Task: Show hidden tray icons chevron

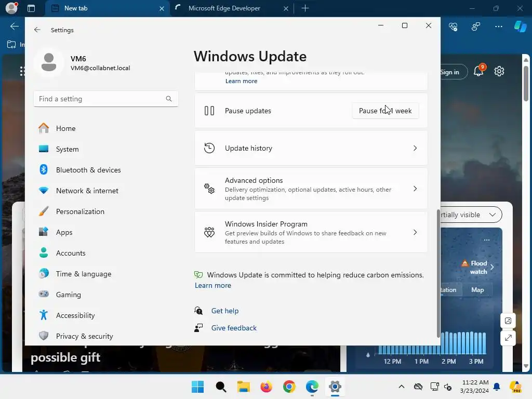Action: pos(402,387)
